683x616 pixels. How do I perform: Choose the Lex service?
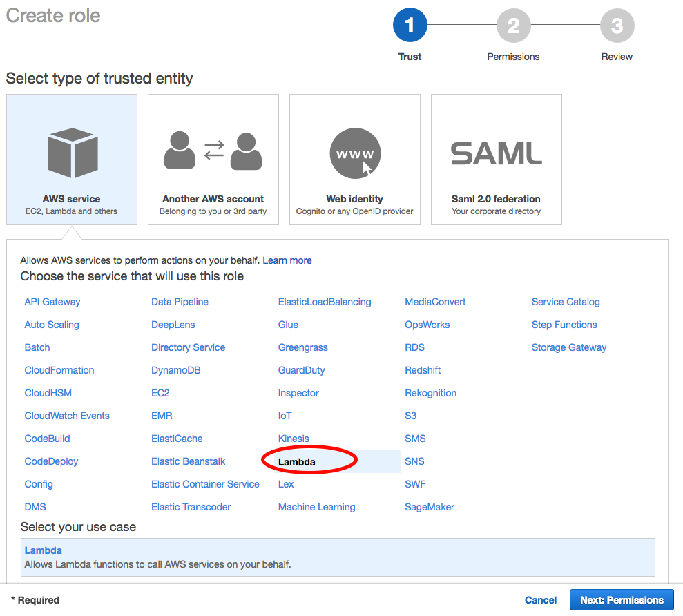tap(286, 484)
